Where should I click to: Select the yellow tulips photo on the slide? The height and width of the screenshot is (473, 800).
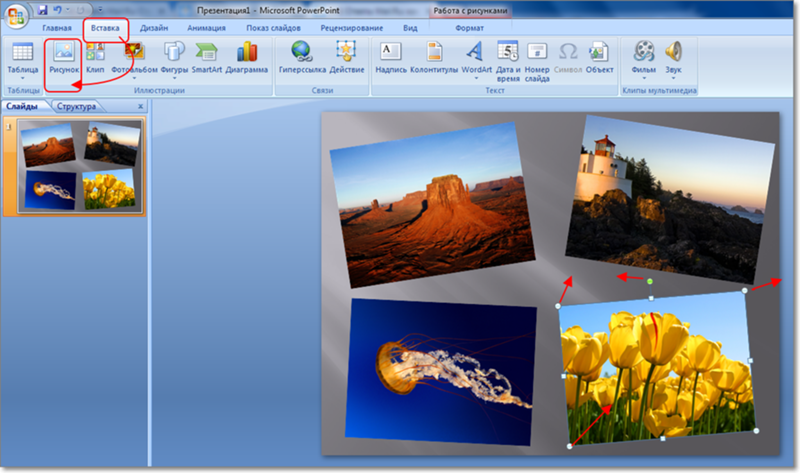click(x=657, y=368)
